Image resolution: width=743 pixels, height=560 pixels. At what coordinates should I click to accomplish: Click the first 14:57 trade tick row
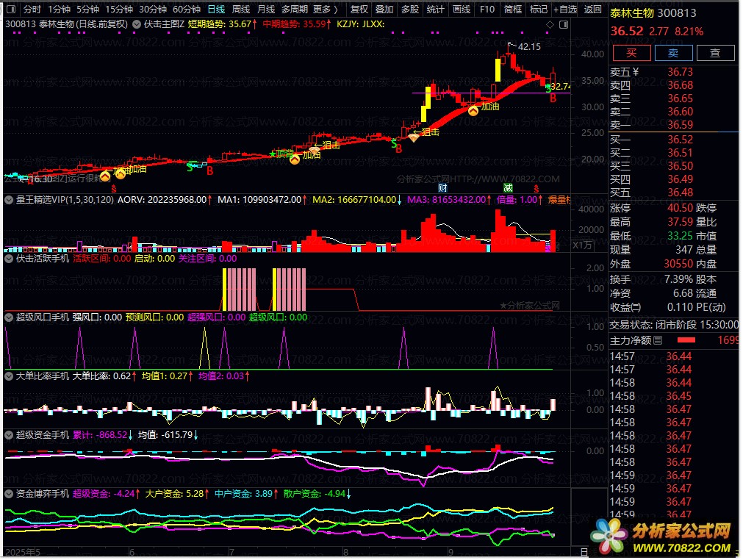click(x=674, y=356)
